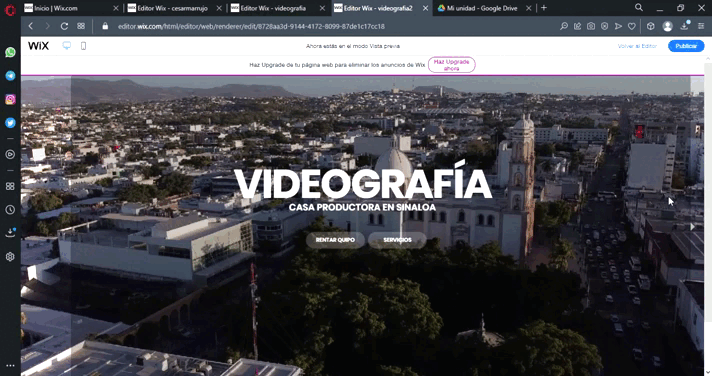Click Volver al Editor link
The height and width of the screenshot is (376, 712).
637,46
